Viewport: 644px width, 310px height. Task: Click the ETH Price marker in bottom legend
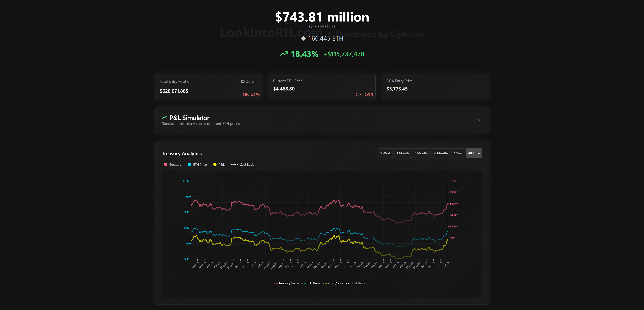[304, 283]
